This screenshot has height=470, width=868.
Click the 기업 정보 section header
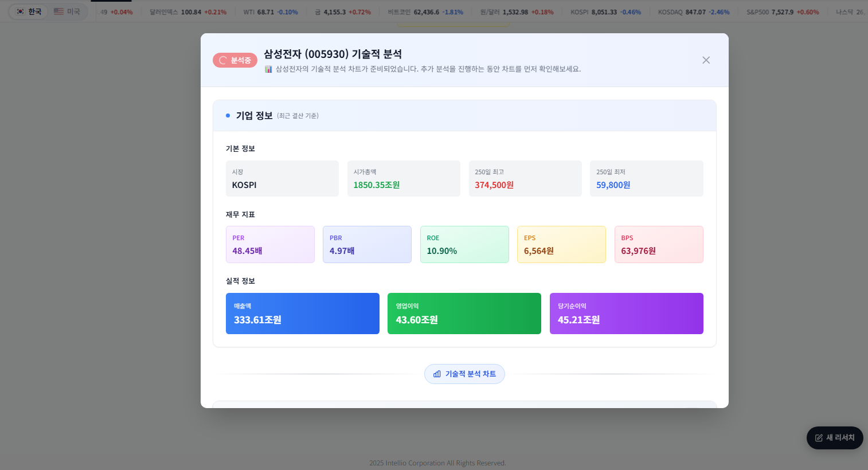464,116
